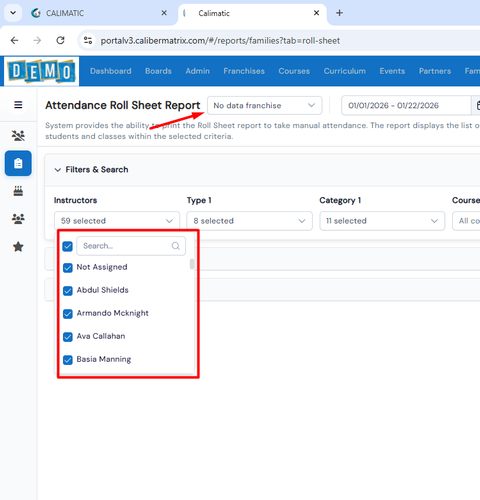Click the DEMO logo
Image resolution: width=480 pixels, height=500 pixels.
41,71
